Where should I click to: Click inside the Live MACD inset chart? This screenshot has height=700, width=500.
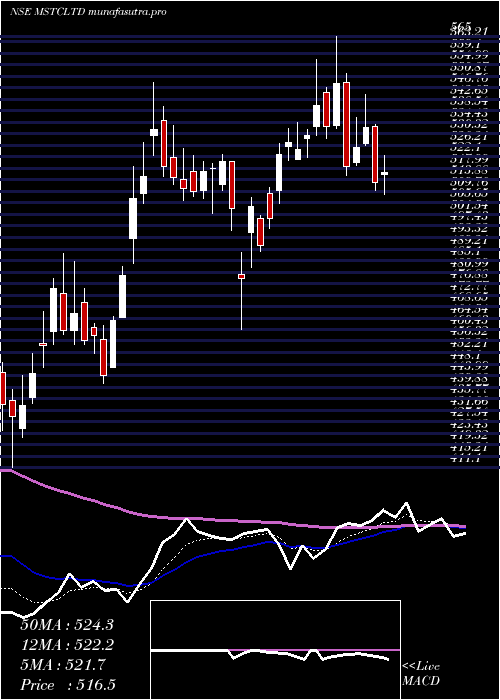coord(275,650)
